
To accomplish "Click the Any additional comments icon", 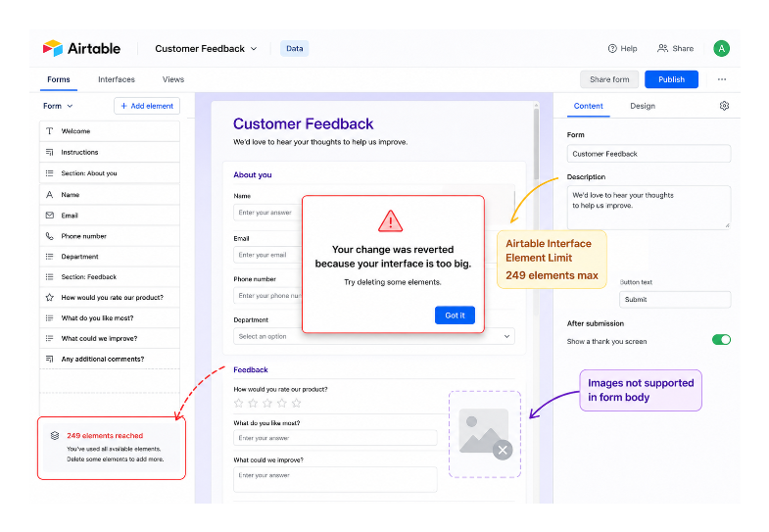I will coord(50,359).
